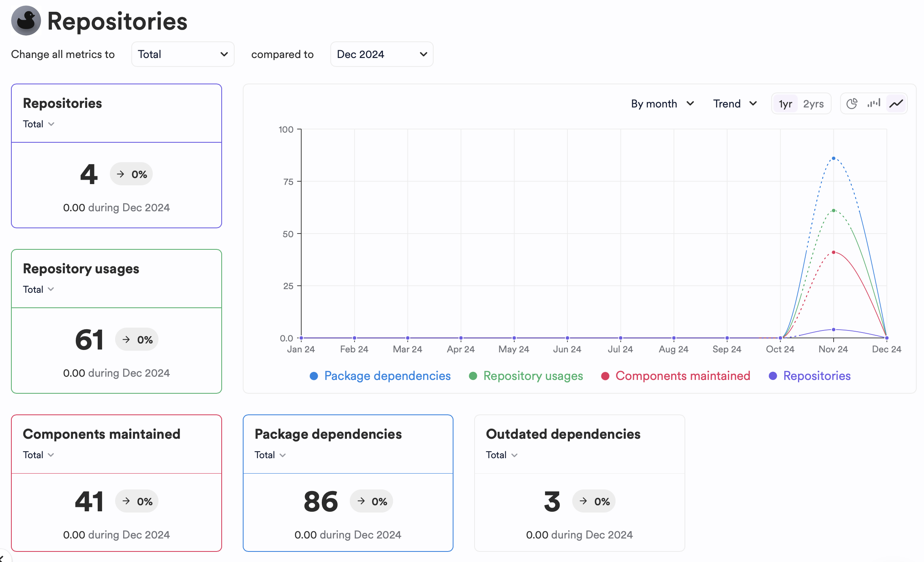Select the line chart view icon
The image size is (924, 562).
(896, 104)
